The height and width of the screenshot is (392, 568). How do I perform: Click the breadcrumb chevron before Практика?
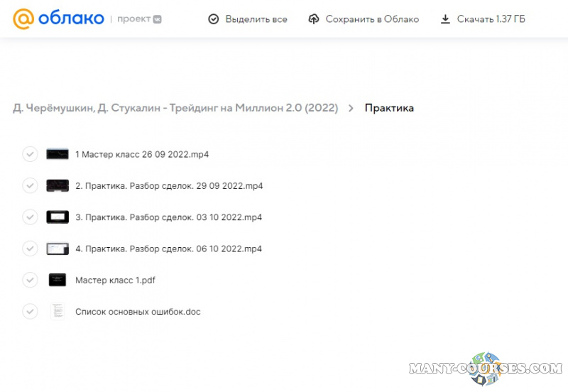click(351, 109)
